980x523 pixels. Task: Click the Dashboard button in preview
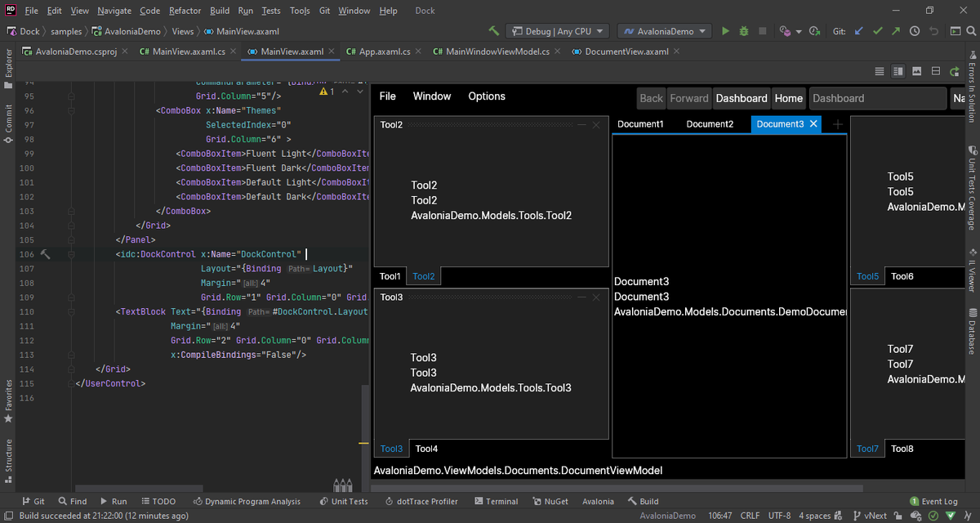point(742,98)
